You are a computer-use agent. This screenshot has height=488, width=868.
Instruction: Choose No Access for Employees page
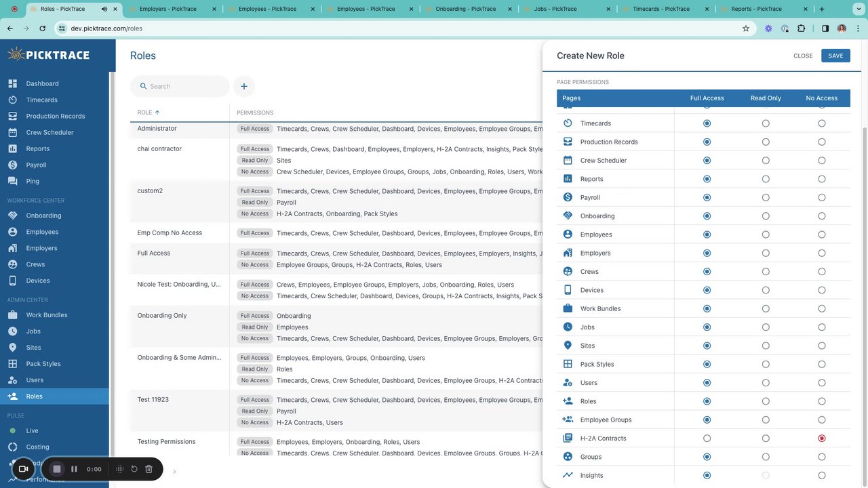click(822, 235)
